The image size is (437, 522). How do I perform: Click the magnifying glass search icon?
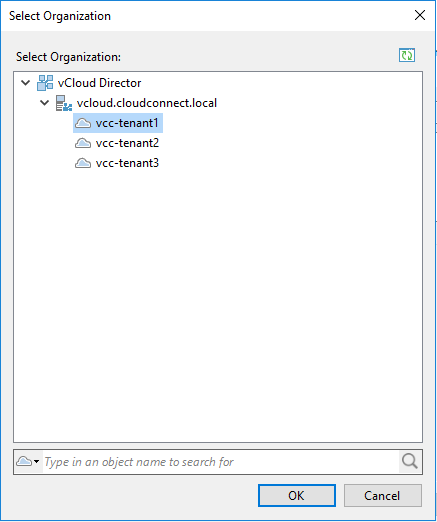click(410, 462)
